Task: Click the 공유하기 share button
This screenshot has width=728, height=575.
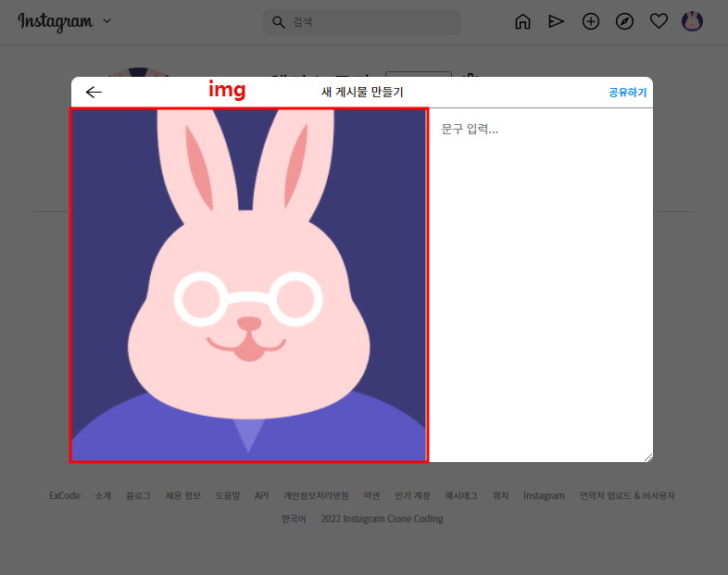Action: click(x=627, y=93)
